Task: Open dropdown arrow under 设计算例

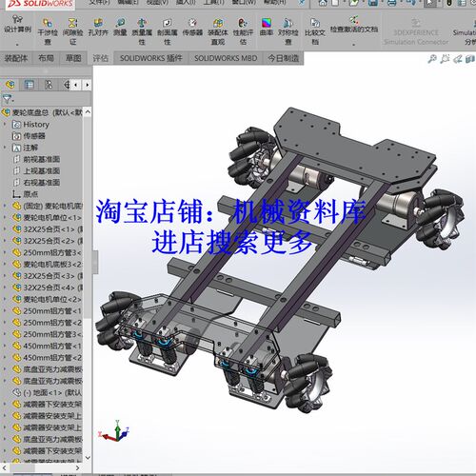Action: 17,45
